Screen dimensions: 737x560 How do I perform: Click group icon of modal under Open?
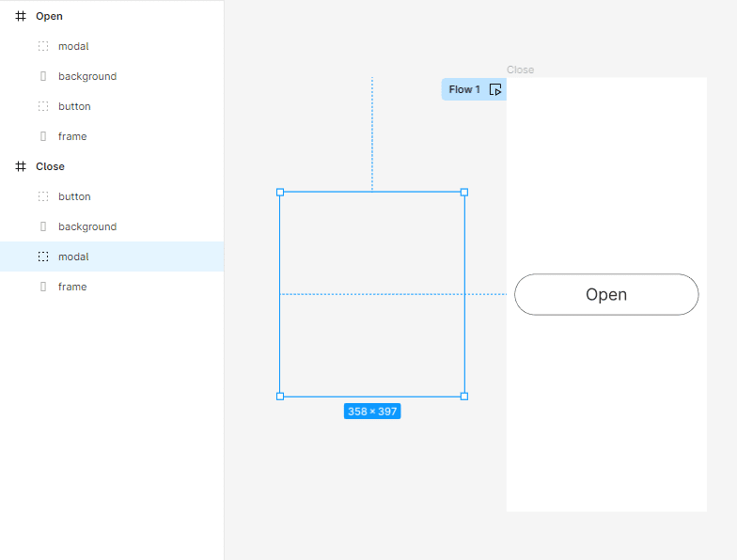tap(43, 46)
